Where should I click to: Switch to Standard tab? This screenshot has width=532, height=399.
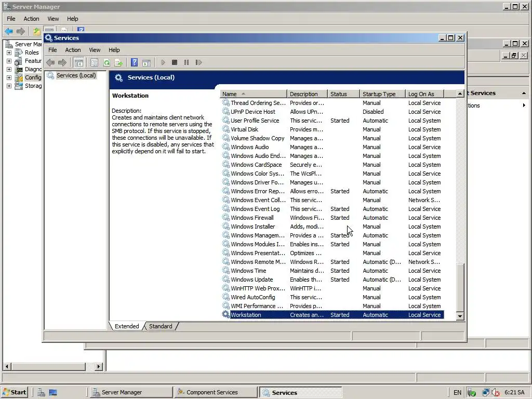(161, 326)
